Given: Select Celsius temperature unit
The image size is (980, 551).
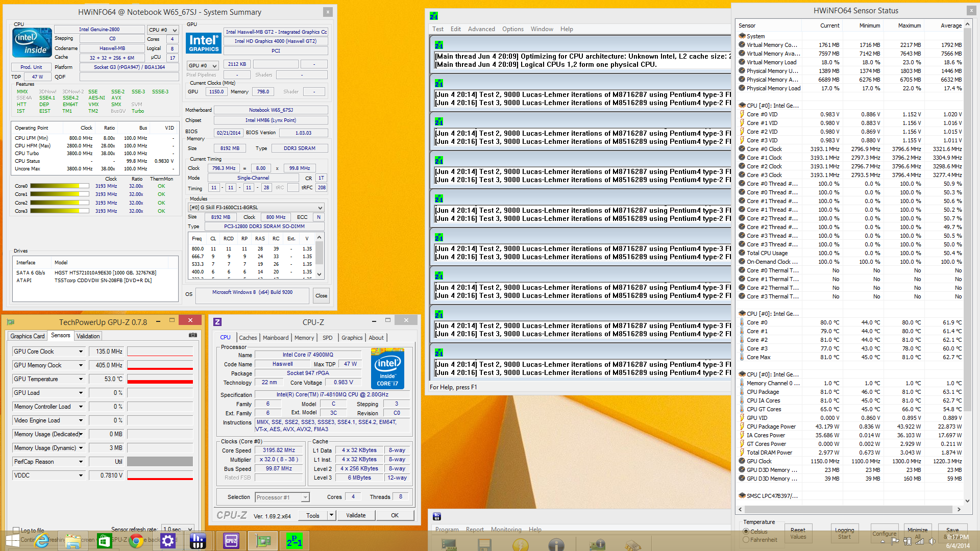Looking at the screenshot, I should [746, 532].
